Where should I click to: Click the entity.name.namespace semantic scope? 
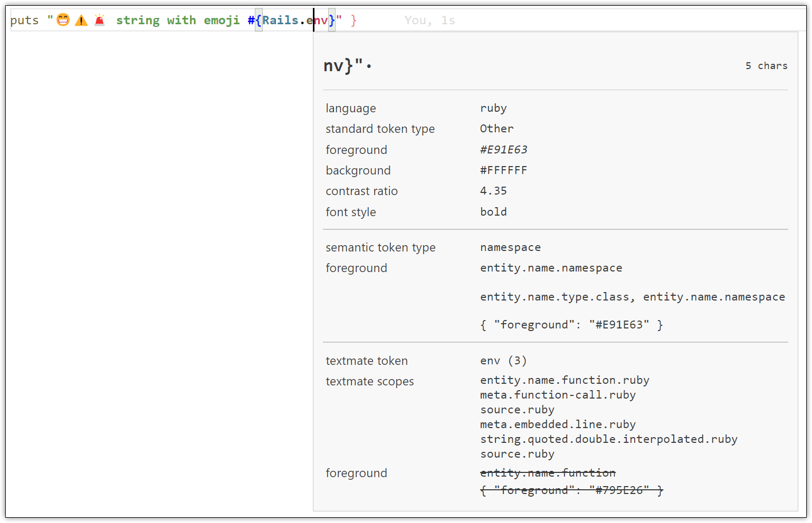(551, 268)
